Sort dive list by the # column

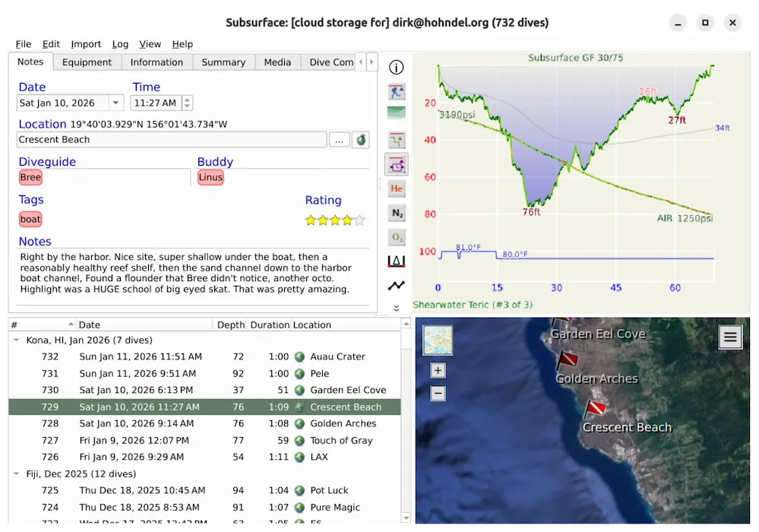[x=43, y=325]
